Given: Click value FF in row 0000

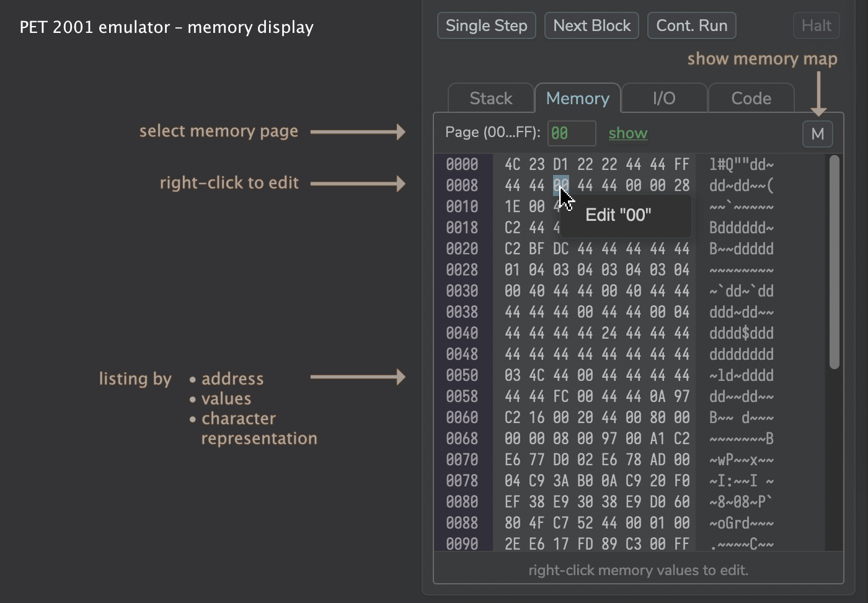Looking at the screenshot, I should point(682,164).
